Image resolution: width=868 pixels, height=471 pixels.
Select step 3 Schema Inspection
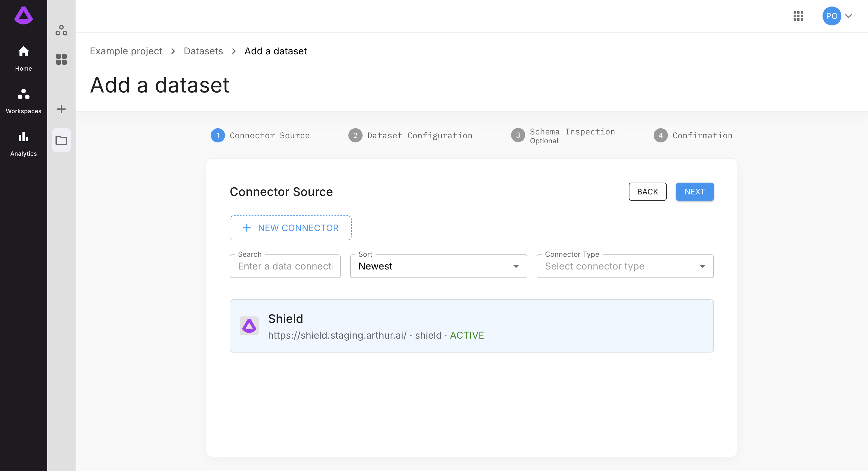pyautogui.click(x=563, y=136)
